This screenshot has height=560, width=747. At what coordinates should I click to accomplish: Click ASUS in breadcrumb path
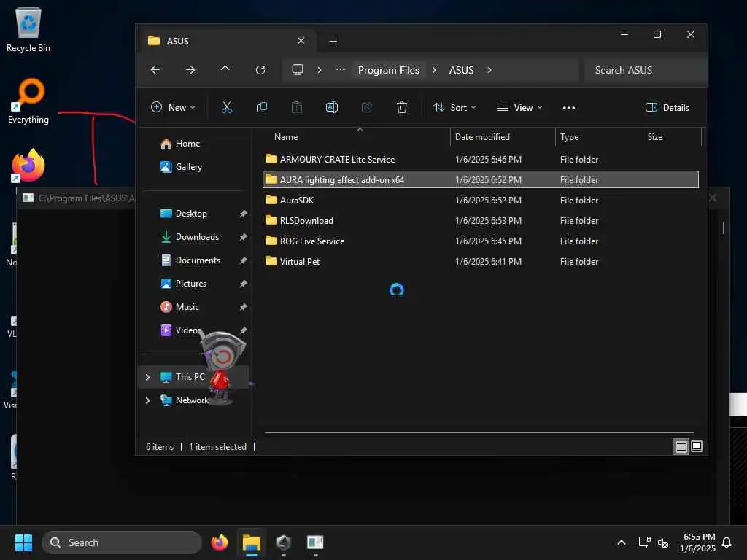(462, 70)
